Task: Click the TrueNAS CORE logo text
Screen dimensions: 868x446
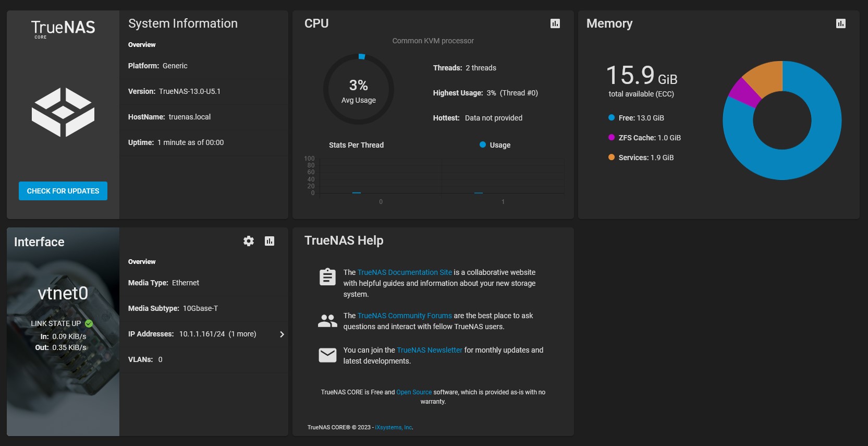Action: (x=63, y=29)
